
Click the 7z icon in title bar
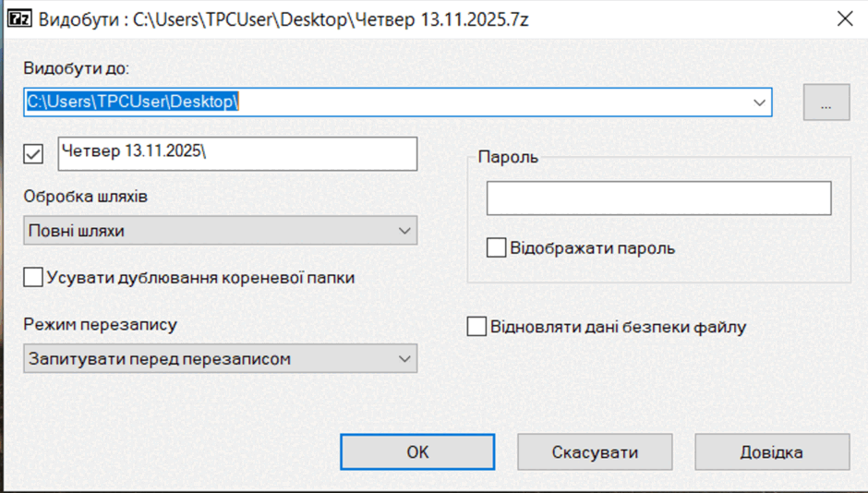tap(19, 18)
